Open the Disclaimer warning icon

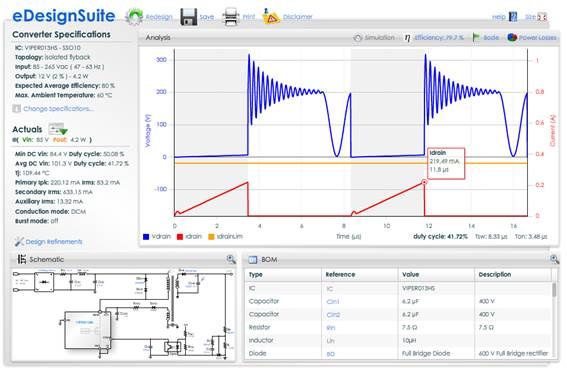pos(271,17)
